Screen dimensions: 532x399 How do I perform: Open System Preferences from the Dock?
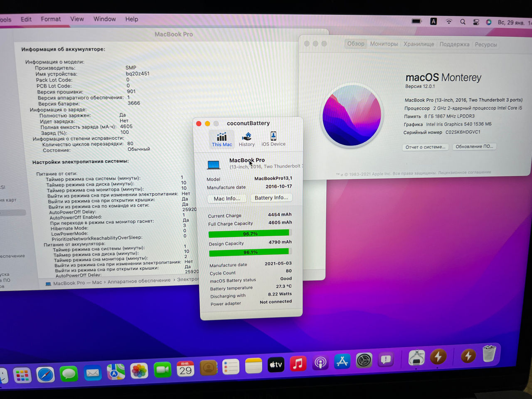tap(364, 360)
